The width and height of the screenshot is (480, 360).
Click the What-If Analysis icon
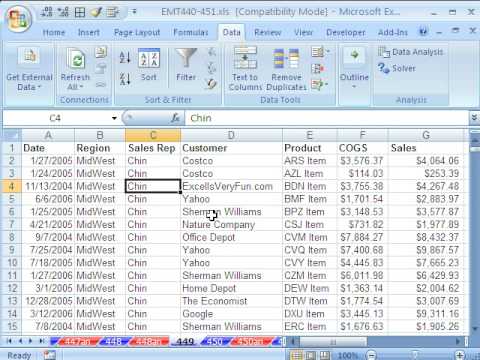tap(317, 85)
